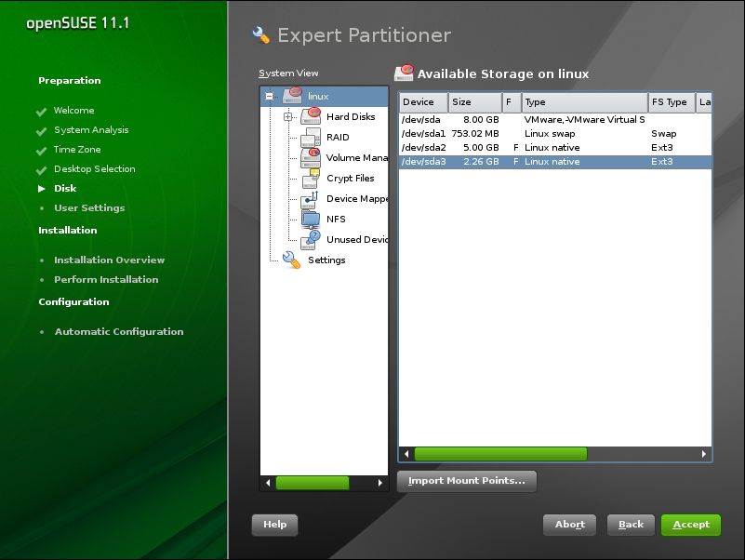Click the Crypt Files icon

(x=311, y=179)
